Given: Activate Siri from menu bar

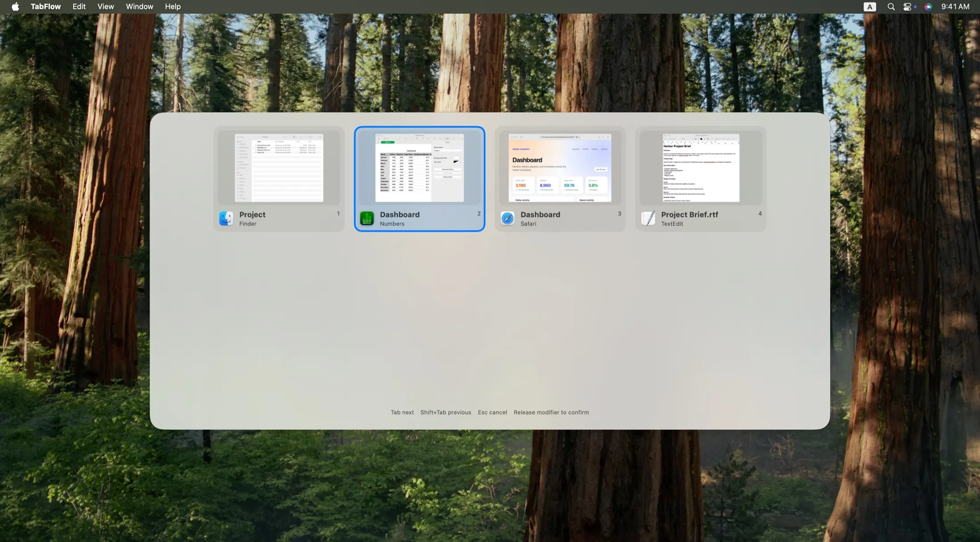Looking at the screenshot, I should click(928, 7).
